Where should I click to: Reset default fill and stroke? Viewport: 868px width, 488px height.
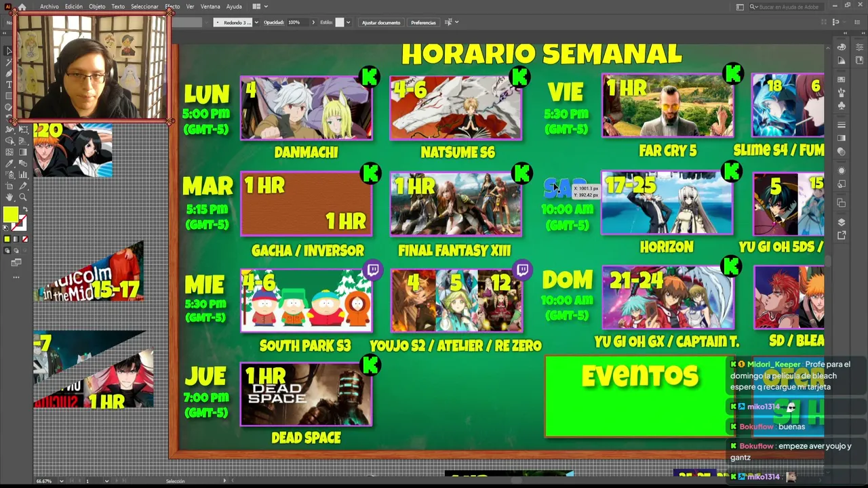[6, 228]
